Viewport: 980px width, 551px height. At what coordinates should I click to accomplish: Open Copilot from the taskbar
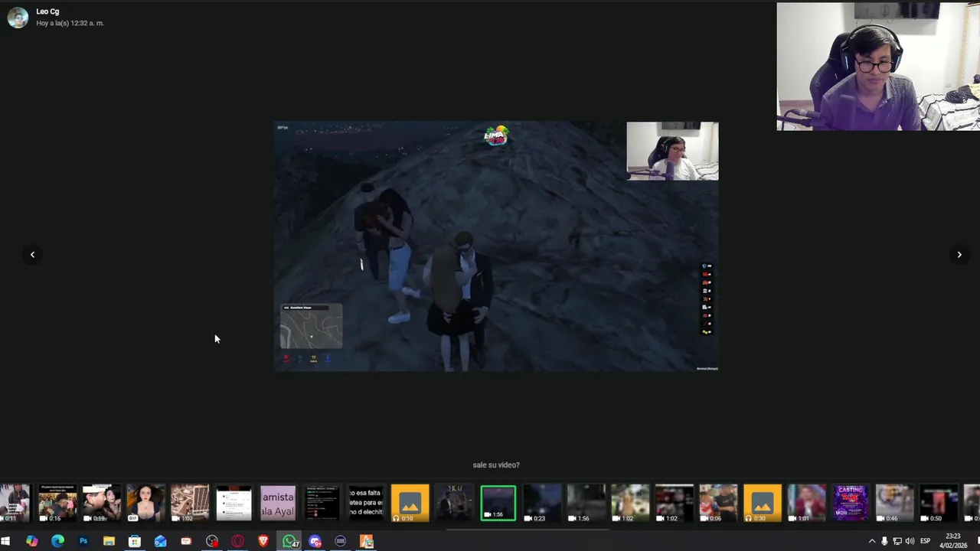click(31, 541)
